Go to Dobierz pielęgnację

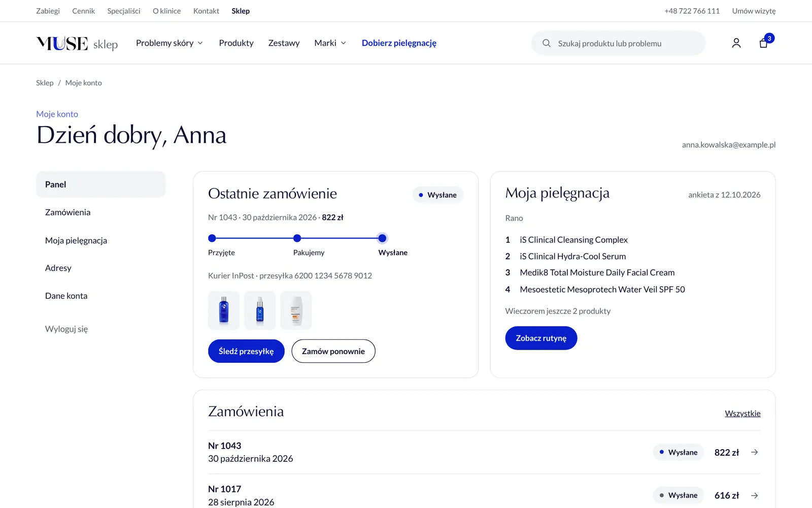click(x=399, y=43)
